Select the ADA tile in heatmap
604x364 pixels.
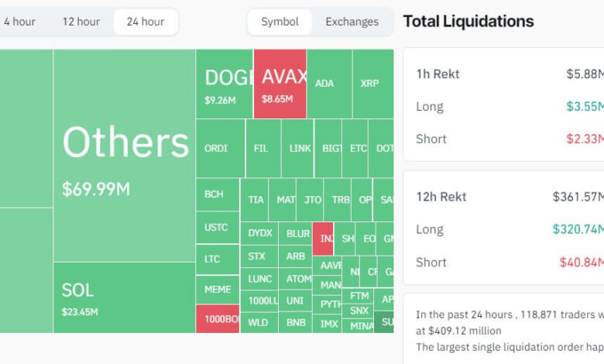point(325,83)
